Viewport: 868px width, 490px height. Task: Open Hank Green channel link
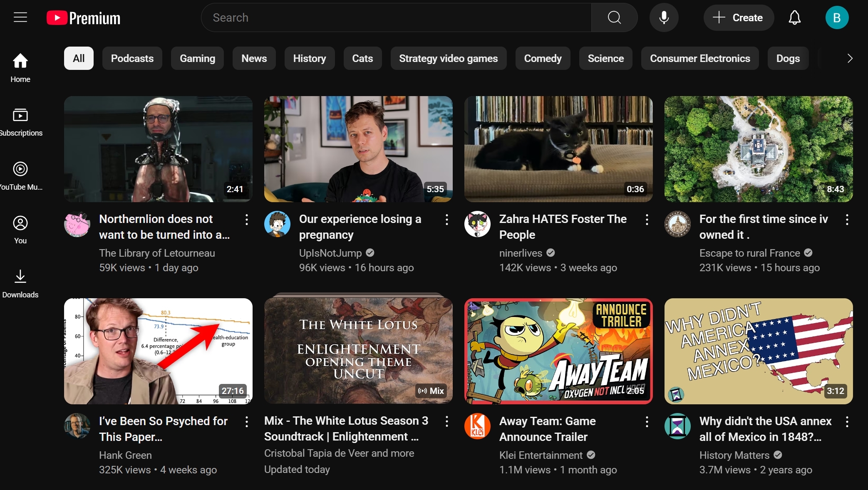(125, 455)
